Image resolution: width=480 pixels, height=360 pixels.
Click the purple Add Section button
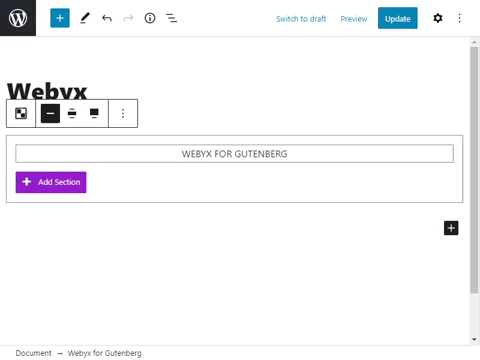[51, 182]
